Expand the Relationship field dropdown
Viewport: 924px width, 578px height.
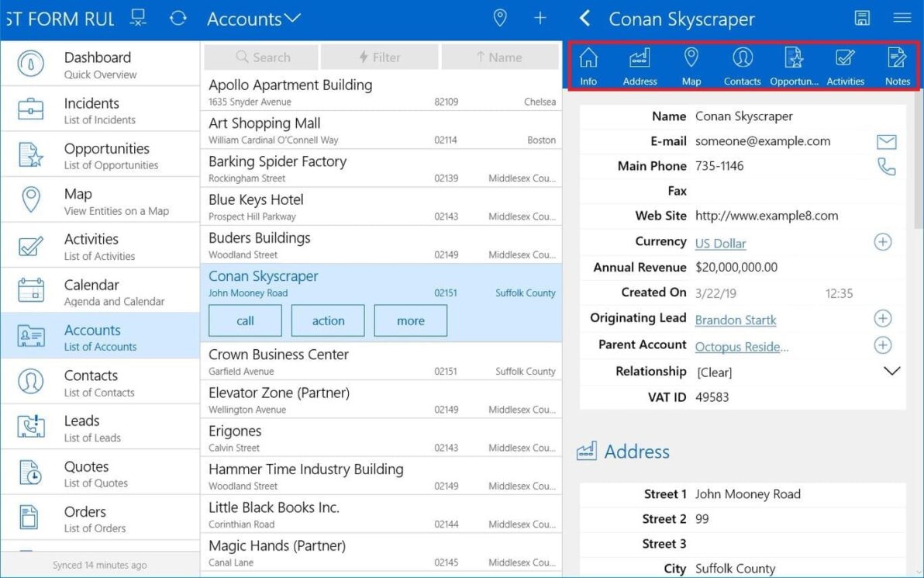[x=891, y=371]
